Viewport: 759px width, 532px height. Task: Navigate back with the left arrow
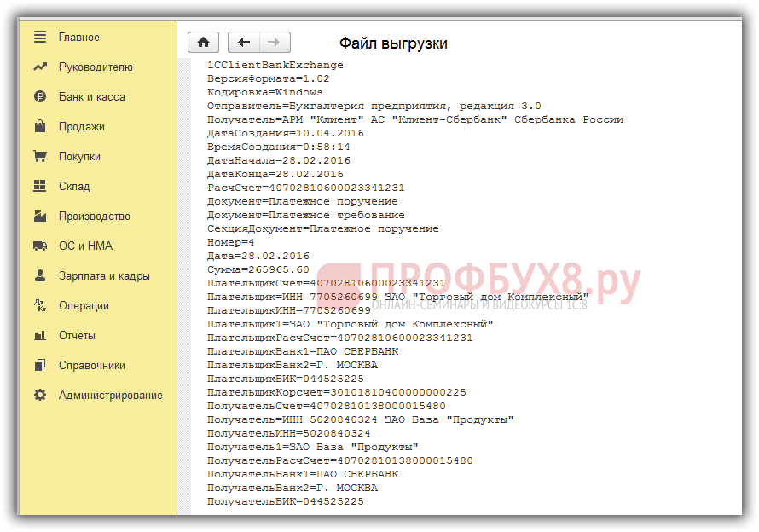click(244, 43)
